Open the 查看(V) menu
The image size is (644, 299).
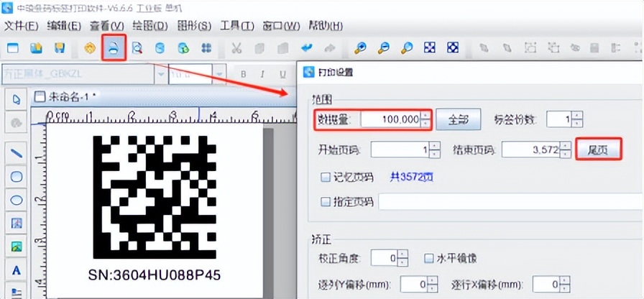(x=107, y=25)
